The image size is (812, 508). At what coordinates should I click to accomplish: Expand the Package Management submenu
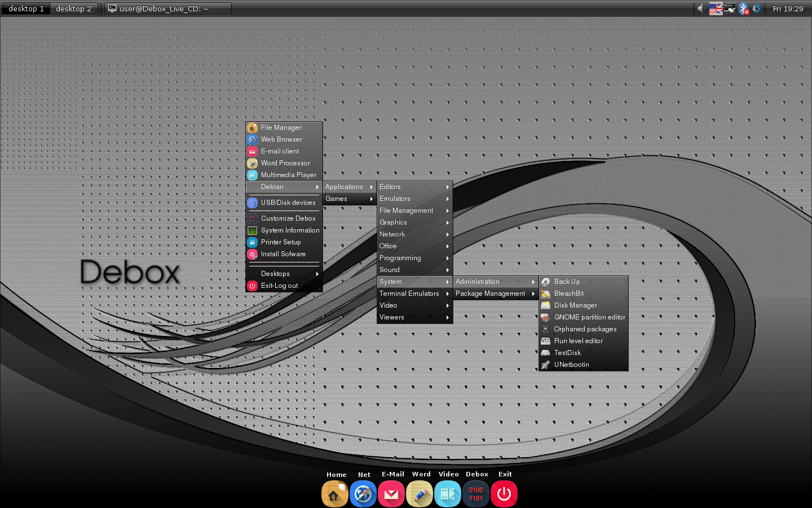495,294
